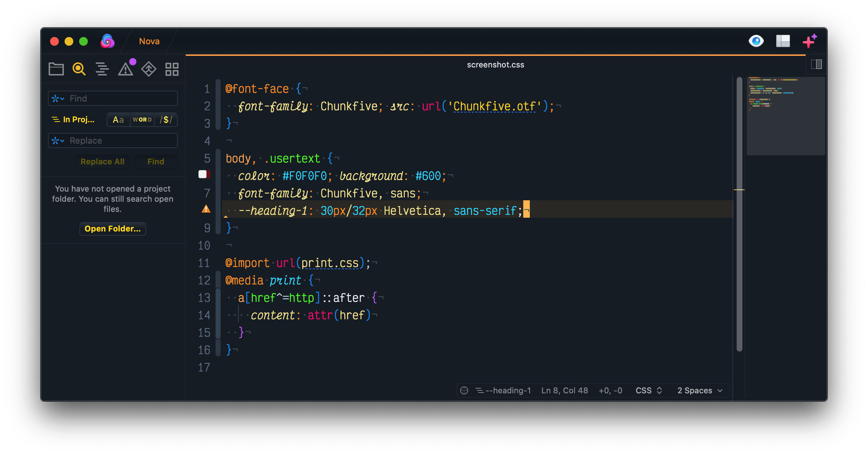Open the Files sidebar folder icon

[56, 69]
